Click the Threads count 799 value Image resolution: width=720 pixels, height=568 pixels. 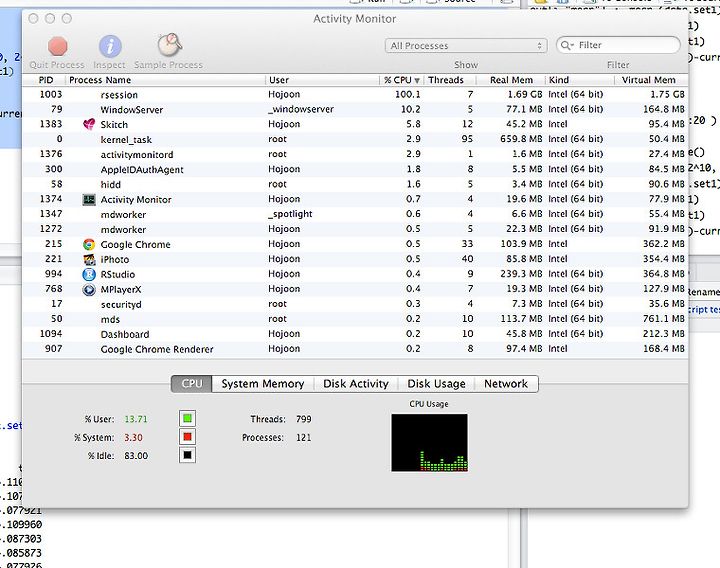pyautogui.click(x=304, y=419)
